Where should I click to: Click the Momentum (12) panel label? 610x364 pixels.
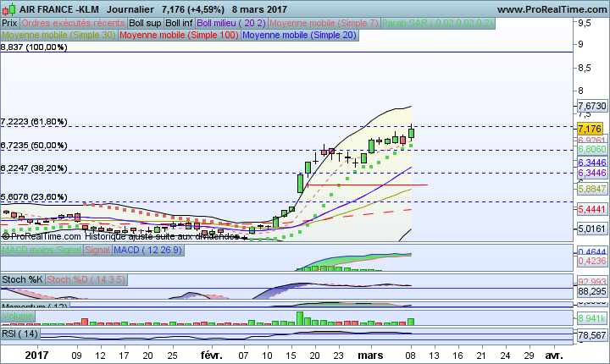coord(36,306)
